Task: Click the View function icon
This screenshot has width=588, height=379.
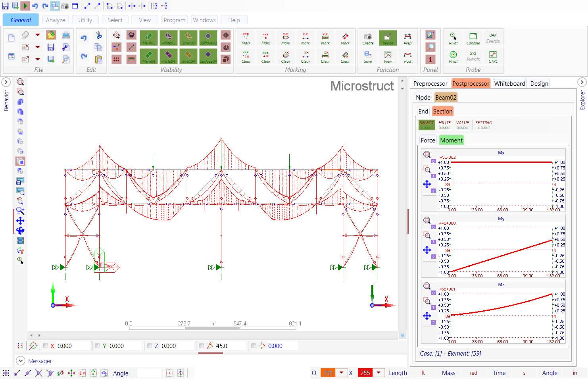Action: pyautogui.click(x=388, y=56)
